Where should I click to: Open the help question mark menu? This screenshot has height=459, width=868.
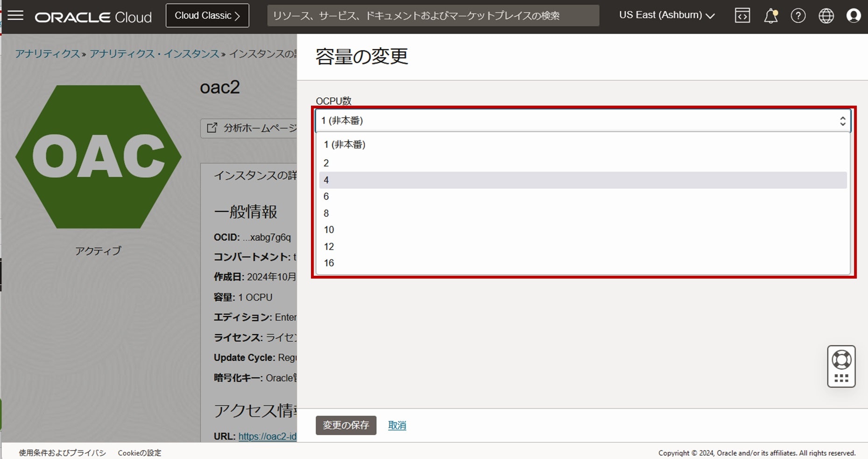tap(798, 15)
